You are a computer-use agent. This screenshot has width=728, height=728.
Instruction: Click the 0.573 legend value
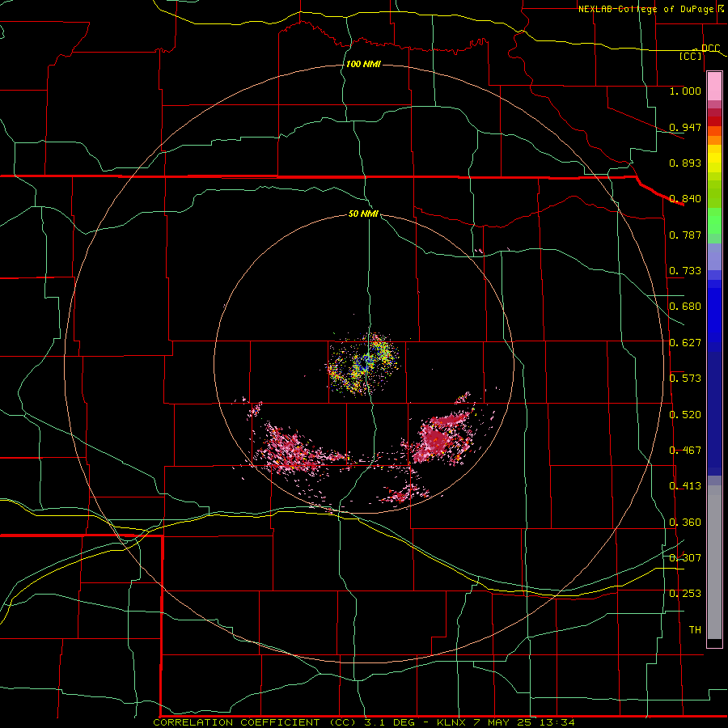coord(685,379)
